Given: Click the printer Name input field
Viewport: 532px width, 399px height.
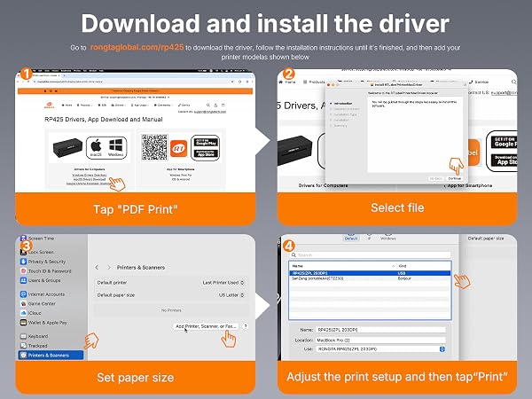Looking at the screenshot, I should (x=380, y=330).
